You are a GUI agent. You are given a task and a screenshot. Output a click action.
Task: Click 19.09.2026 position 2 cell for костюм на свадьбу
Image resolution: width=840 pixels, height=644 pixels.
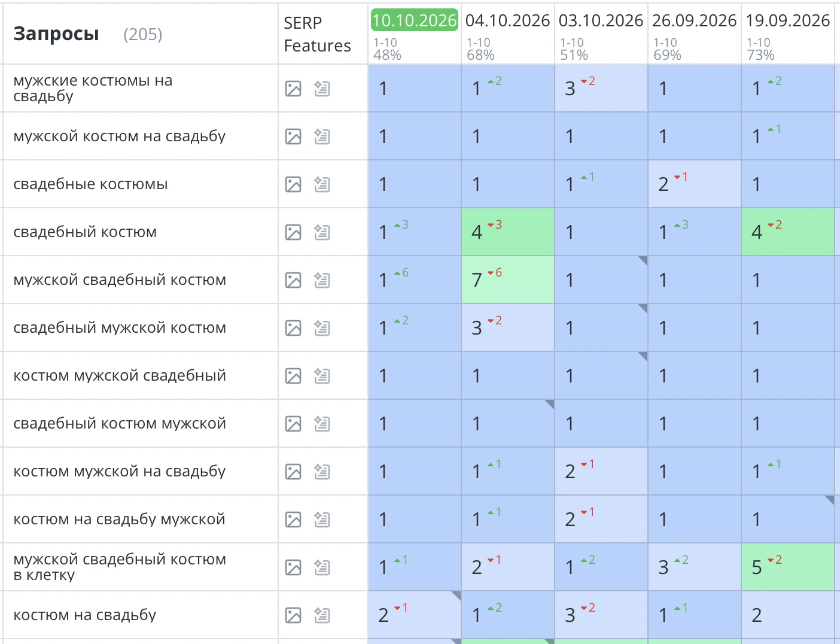[x=788, y=615]
